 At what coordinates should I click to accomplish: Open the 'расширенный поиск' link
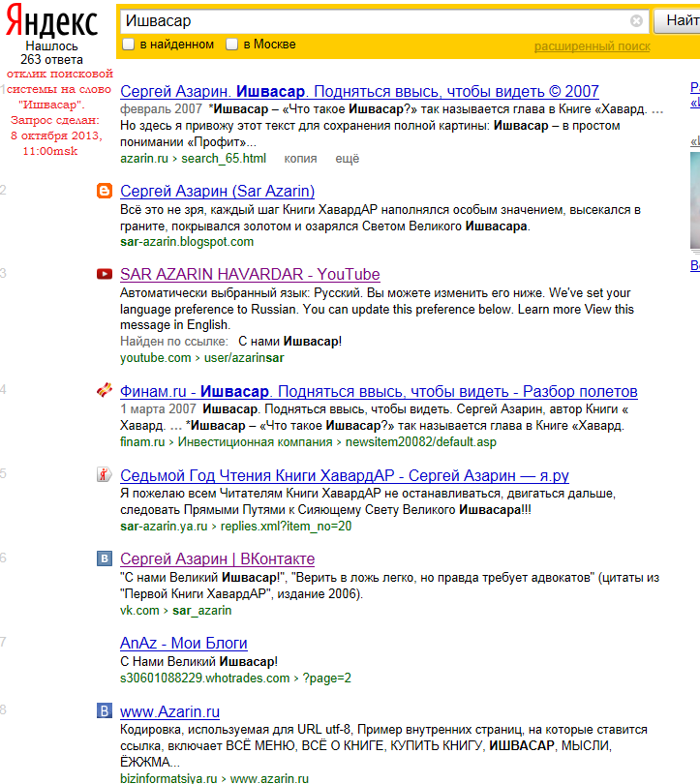click(592, 46)
